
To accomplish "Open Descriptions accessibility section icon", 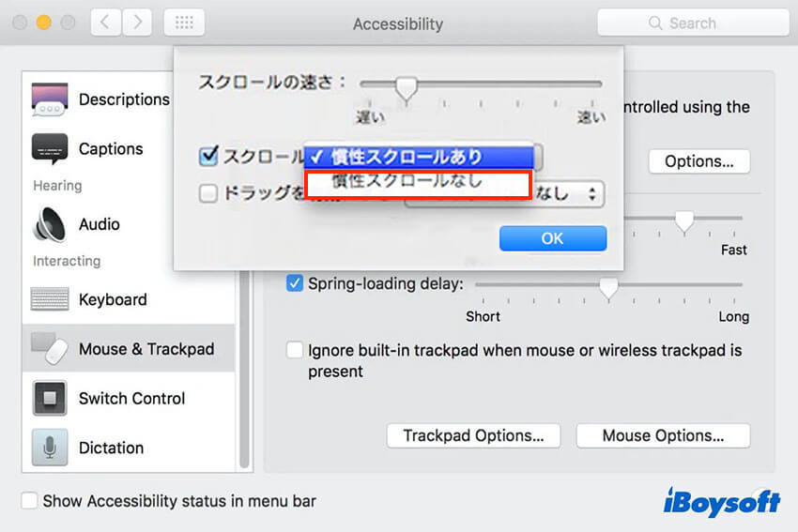I will point(50,99).
